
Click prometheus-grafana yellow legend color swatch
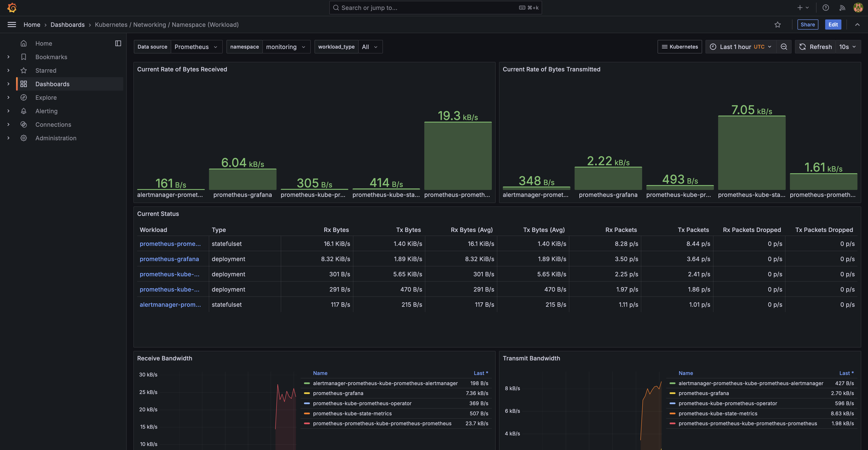(307, 393)
